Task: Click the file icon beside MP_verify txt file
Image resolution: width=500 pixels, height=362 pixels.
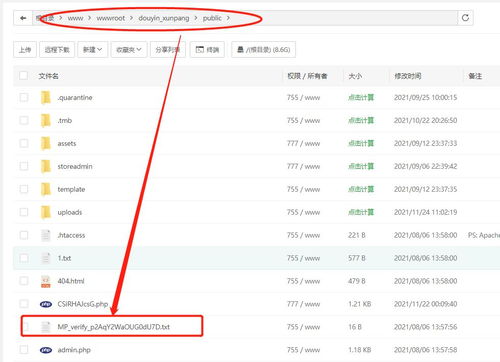Action: point(46,327)
